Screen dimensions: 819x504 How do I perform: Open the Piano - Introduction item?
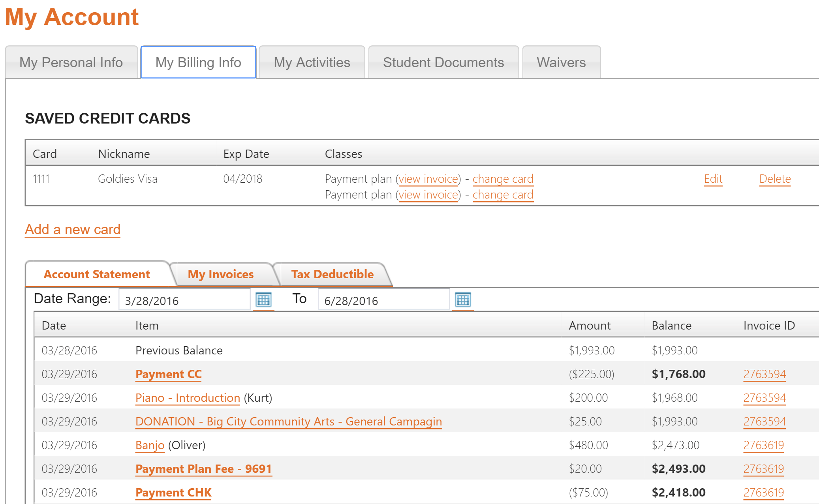pyautogui.click(x=187, y=397)
